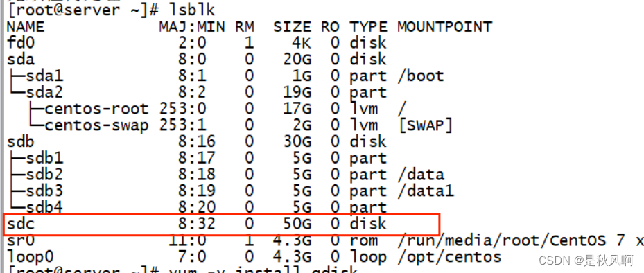Image resolution: width=644 pixels, height=273 pixels.
Task: Select the 4K size of fd0
Action: pyautogui.click(x=302, y=43)
